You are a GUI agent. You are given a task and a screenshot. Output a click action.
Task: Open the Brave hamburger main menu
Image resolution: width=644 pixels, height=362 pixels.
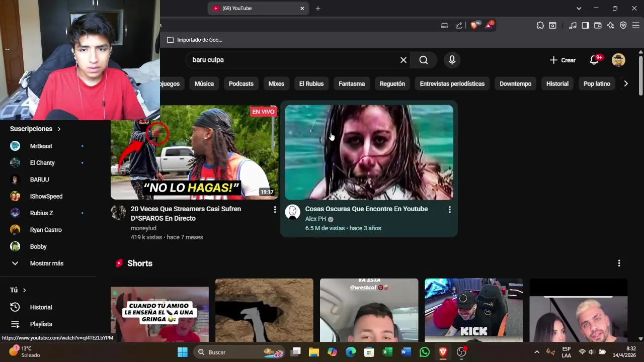coord(635,25)
